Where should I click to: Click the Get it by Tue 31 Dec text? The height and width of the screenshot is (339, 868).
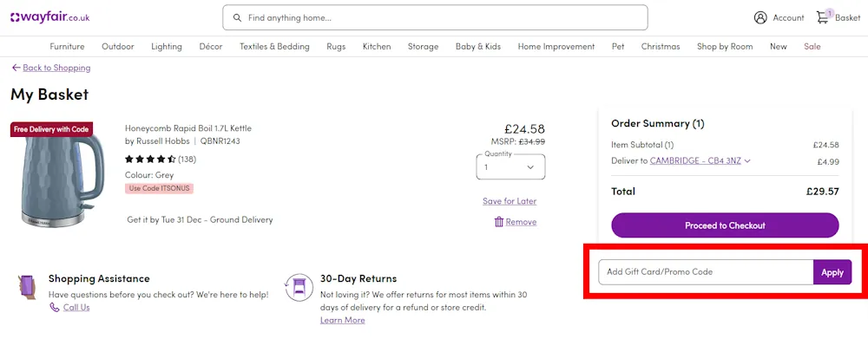tap(200, 219)
